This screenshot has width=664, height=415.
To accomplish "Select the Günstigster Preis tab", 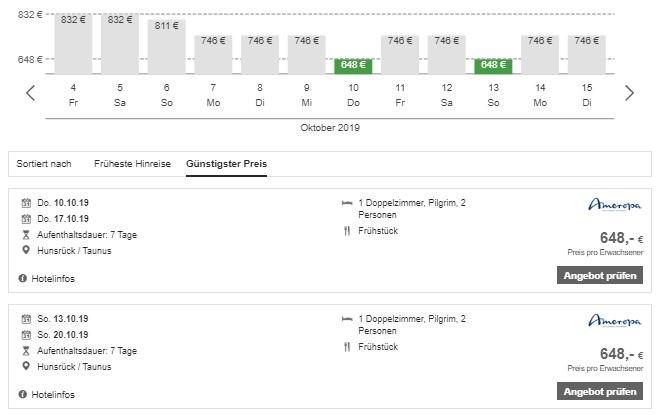I will coord(226,164).
